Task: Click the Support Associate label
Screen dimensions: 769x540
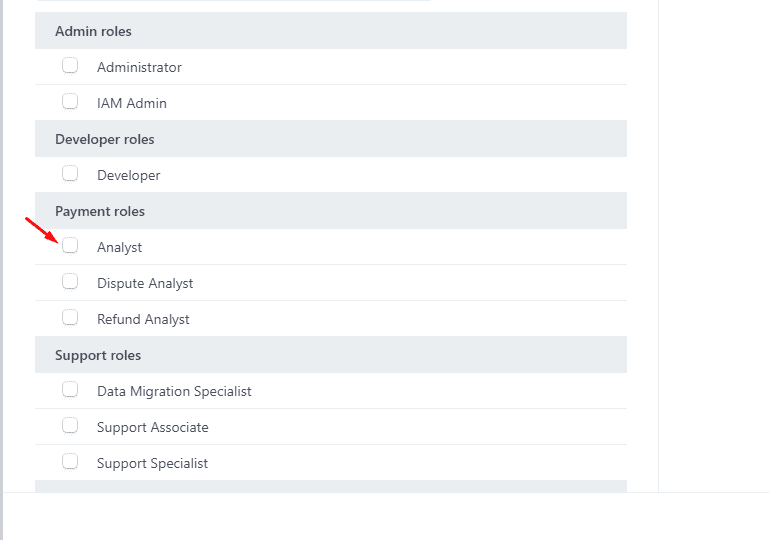Action: click(x=153, y=427)
